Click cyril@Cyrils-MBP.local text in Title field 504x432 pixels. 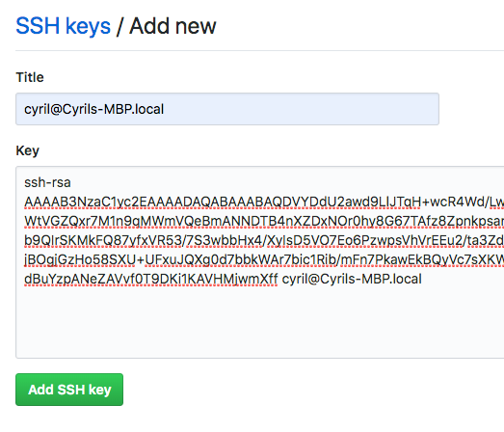point(94,109)
